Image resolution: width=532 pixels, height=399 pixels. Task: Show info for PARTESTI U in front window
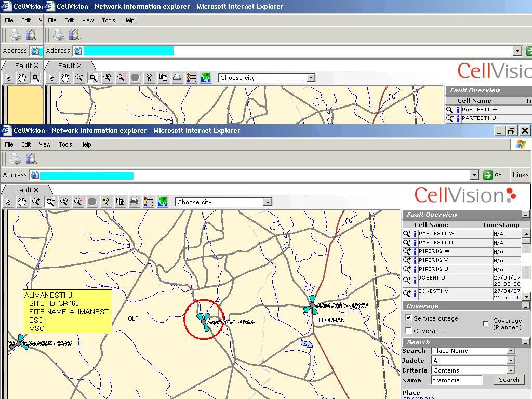click(415, 243)
